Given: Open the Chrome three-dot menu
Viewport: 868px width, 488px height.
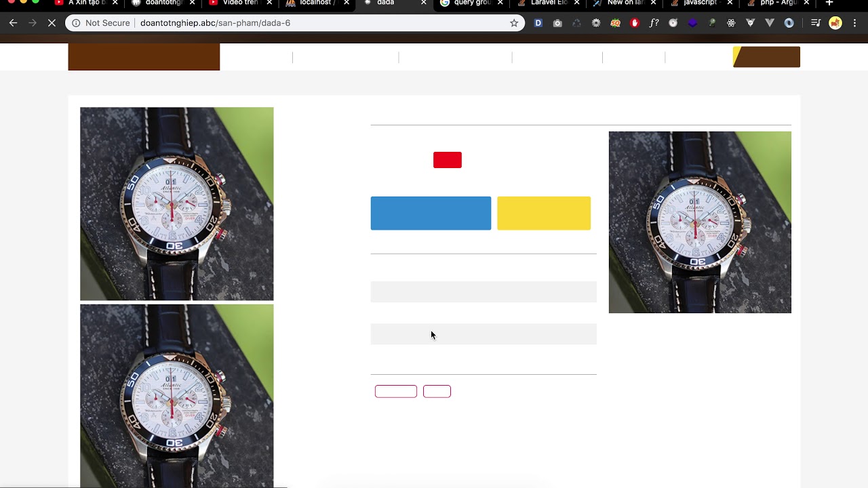Looking at the screenshot, I should point(855,23).
